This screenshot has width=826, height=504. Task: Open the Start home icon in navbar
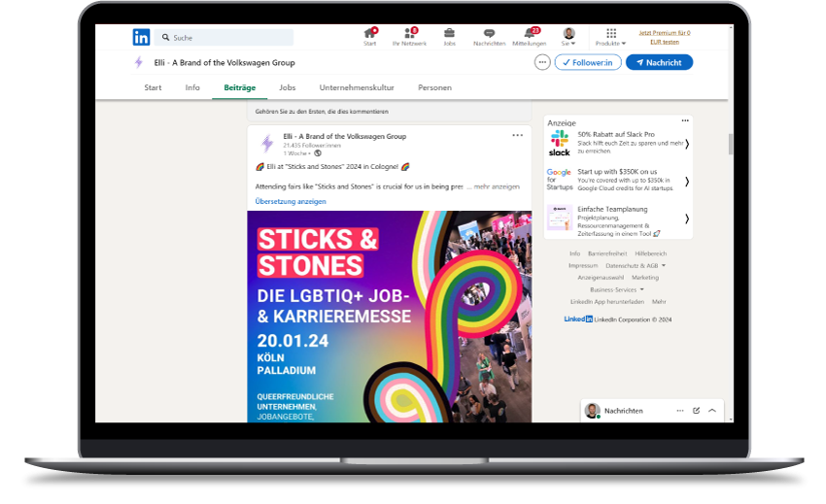[x=370, y=36]
